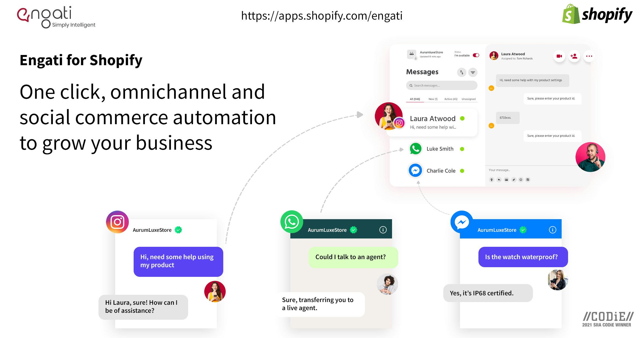Click the AurumluxeStore bot avatar icon
This screenshot has width=644, height=338.
pos(412,54)
